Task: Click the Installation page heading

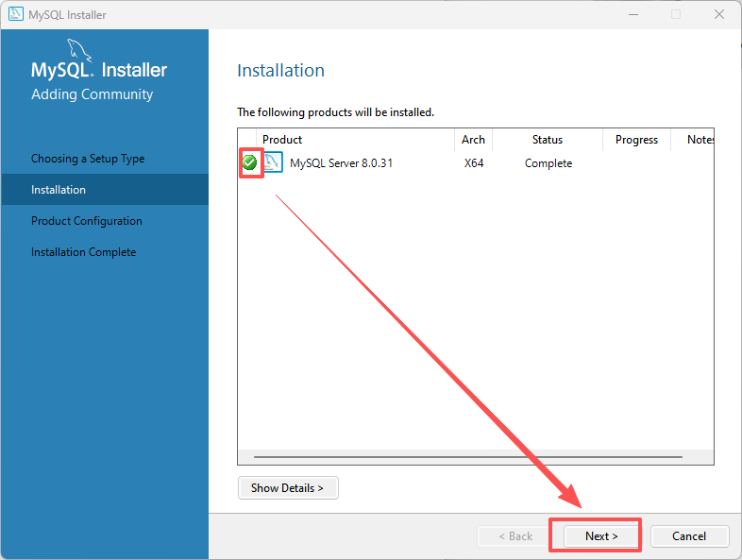Action: (x=280, y=71)
